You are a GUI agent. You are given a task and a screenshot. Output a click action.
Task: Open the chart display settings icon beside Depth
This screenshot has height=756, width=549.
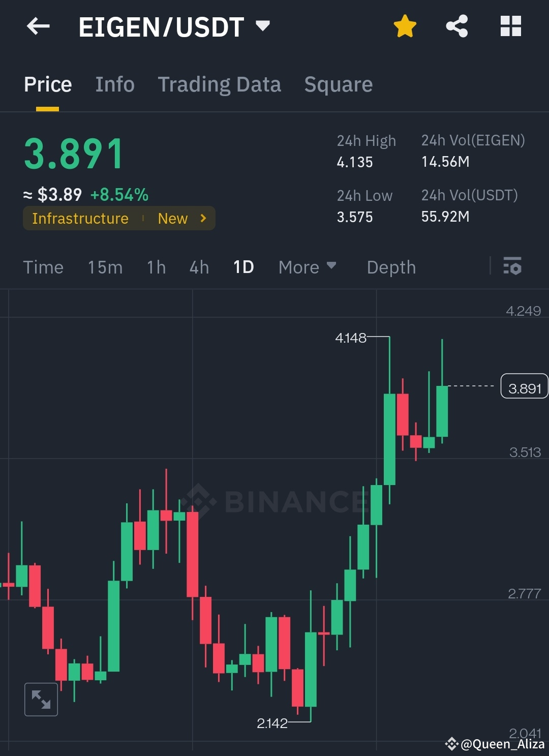tap(512, 266)
